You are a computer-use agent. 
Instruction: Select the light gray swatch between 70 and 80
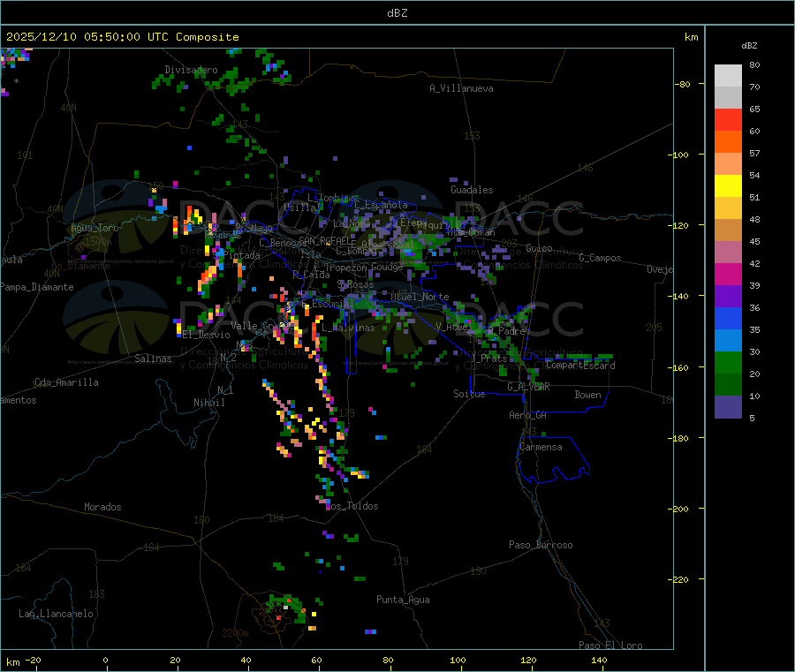[728, 76]
